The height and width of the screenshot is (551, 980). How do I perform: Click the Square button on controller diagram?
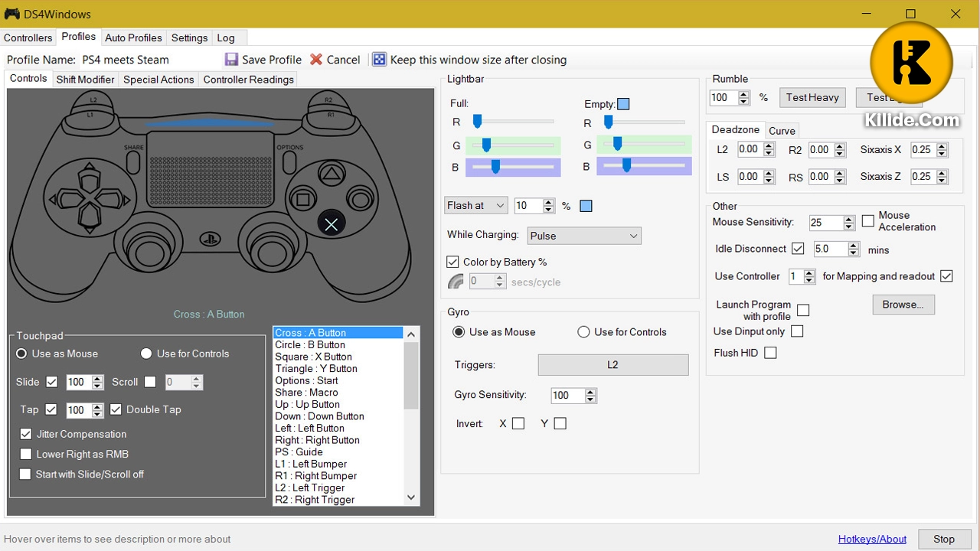click(303, 201)
